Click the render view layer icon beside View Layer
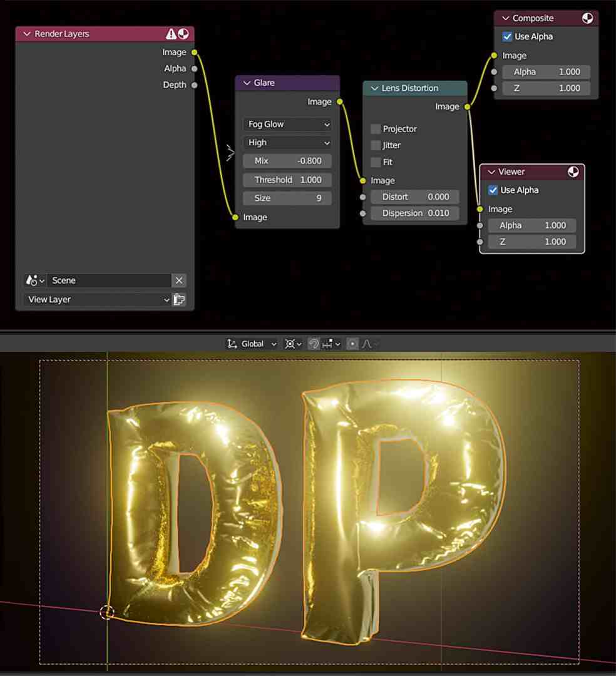The height and width of the screenshot is (676, 616). coord(179,299)
